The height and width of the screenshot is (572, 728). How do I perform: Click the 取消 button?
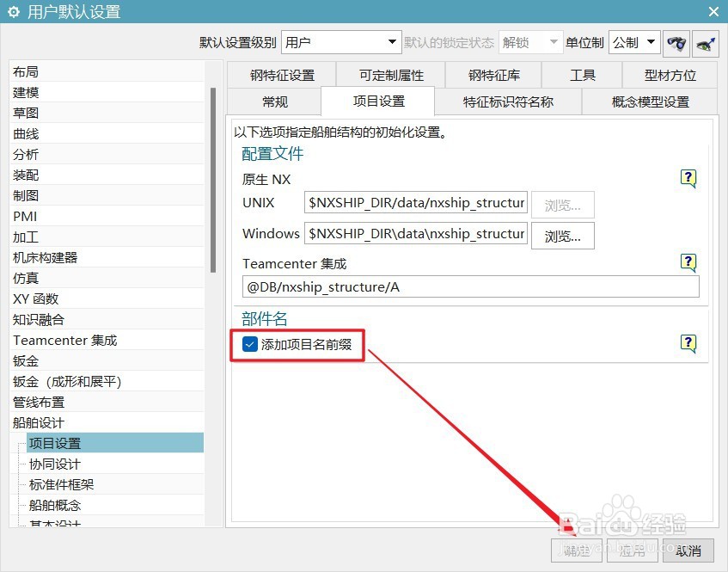point(688,551)
